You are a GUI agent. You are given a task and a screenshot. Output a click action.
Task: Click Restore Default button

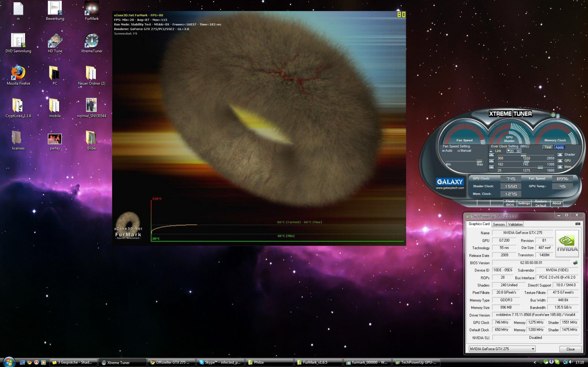(x=541, y=203)
